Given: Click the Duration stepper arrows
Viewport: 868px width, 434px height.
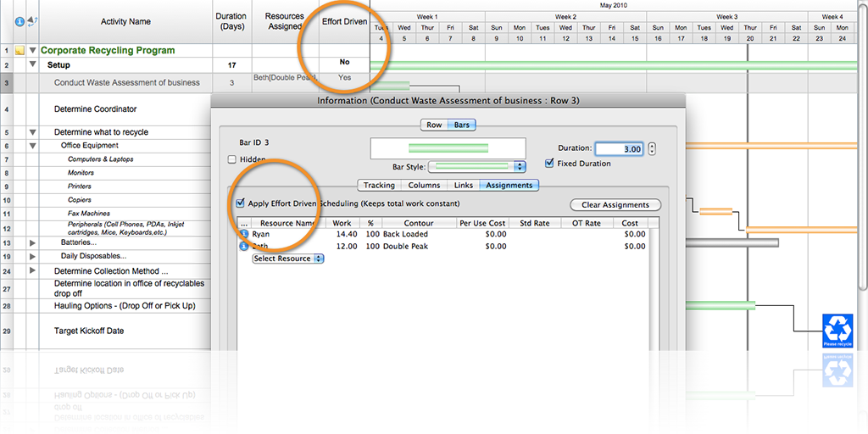Looking at the screenshot, I should point(652,148).
